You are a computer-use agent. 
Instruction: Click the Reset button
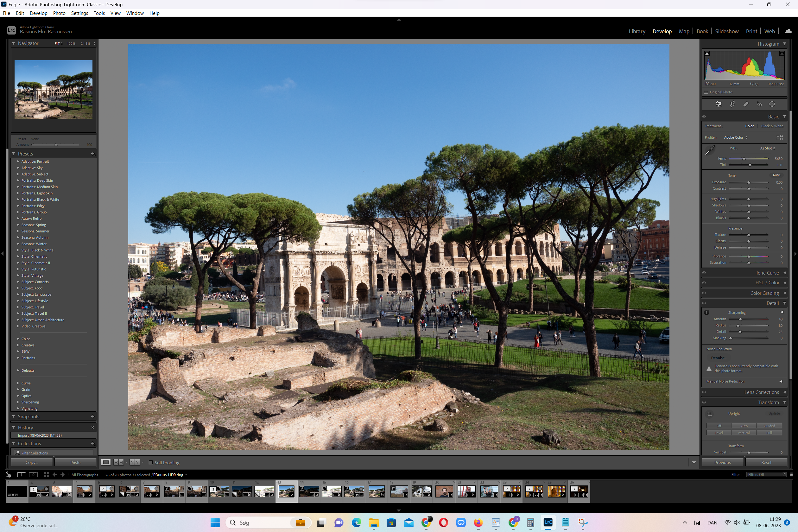coord(766,462)
